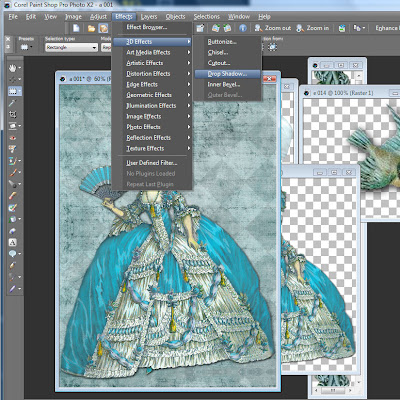Select the Dropper tool

(13, 103)
